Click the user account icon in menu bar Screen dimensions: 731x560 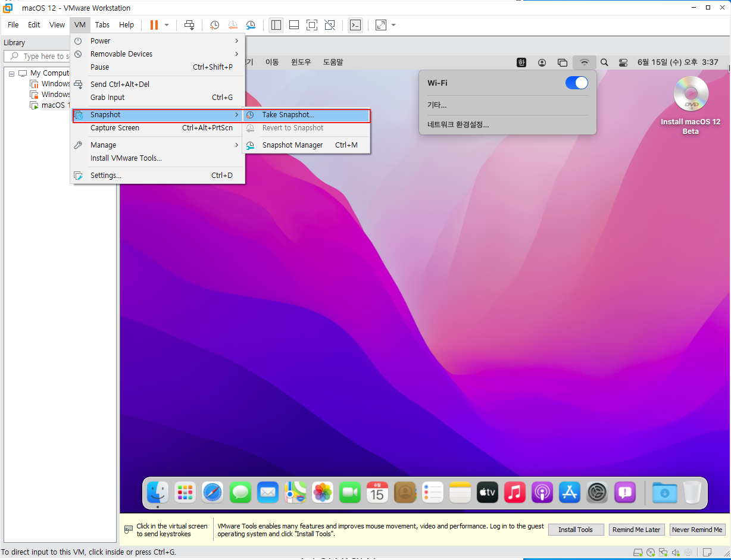(x=542, y=62)
